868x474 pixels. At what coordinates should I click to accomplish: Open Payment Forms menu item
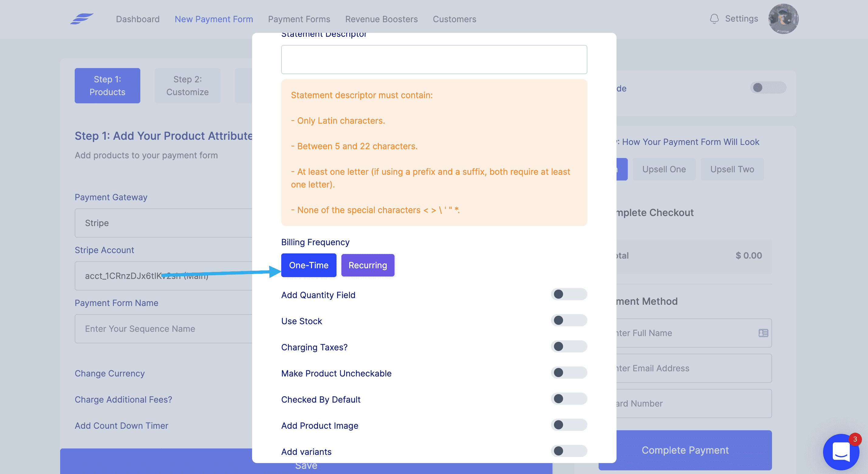click(x=299, y=19)
